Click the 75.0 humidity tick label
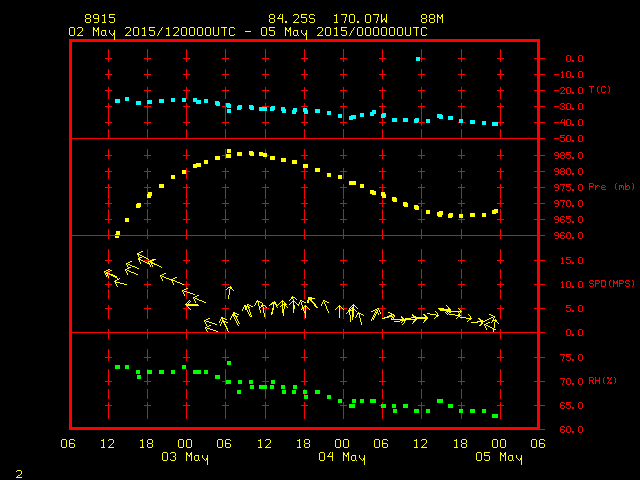Viewport: 640px width, 480px height. tap(572, 358)
